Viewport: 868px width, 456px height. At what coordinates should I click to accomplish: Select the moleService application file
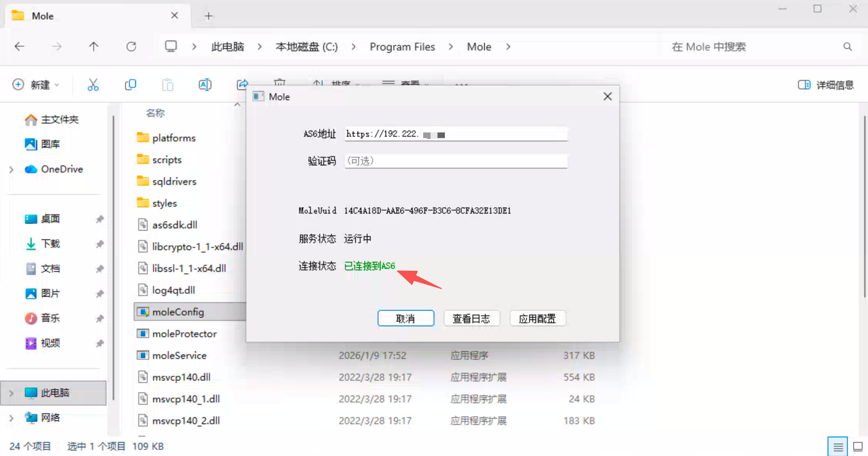click(179, 355)
